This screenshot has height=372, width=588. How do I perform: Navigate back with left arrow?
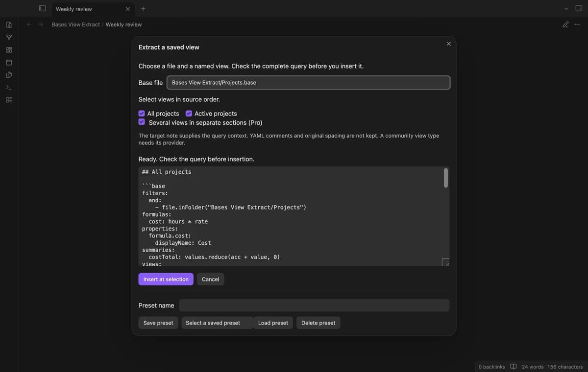(29, 24)
